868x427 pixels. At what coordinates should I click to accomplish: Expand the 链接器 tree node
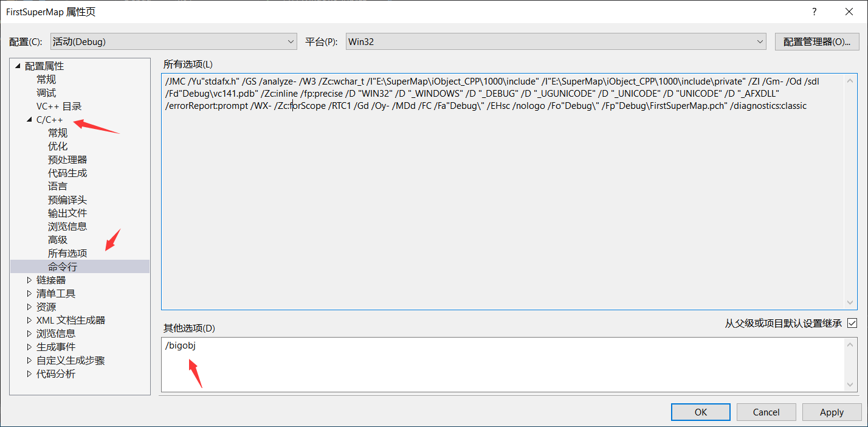(29, 280)
